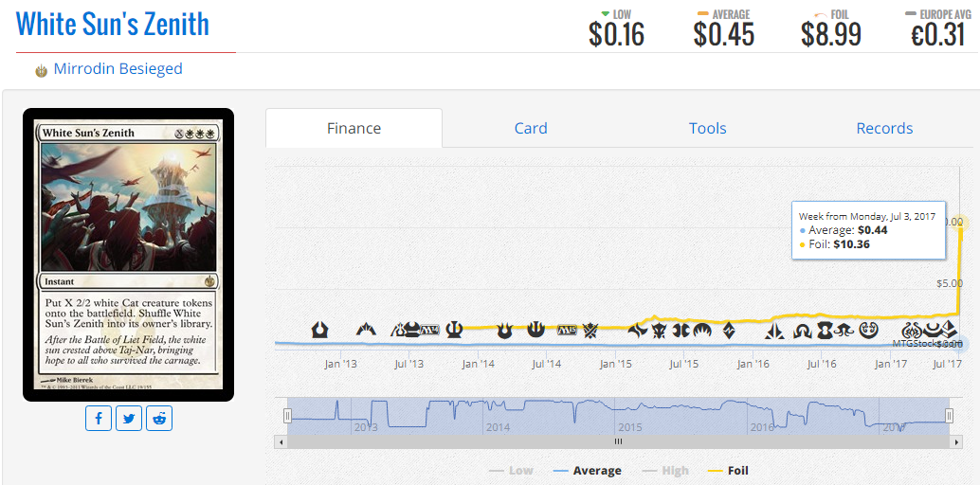980x485 pixels.
Task: Toggle the Foil price series in legend
Action: point(728,471)
